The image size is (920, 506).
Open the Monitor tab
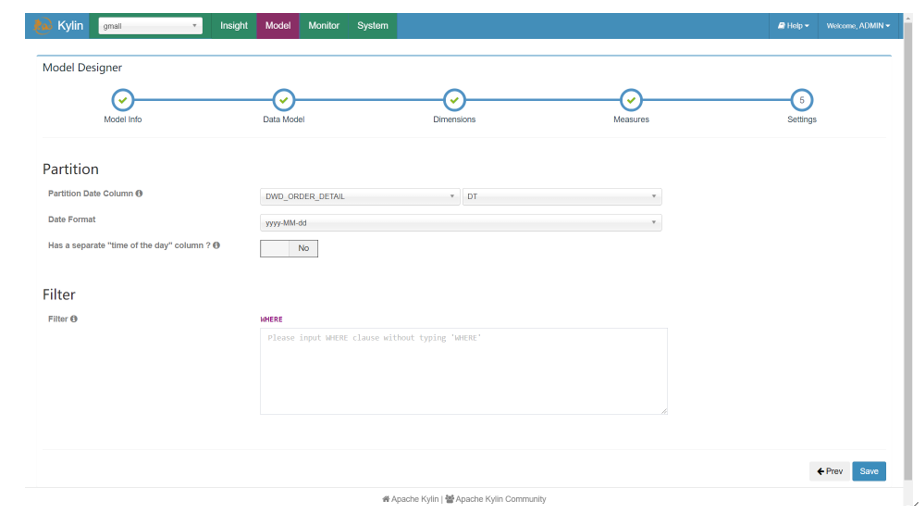pyautogui.click(x=324, y=26)
